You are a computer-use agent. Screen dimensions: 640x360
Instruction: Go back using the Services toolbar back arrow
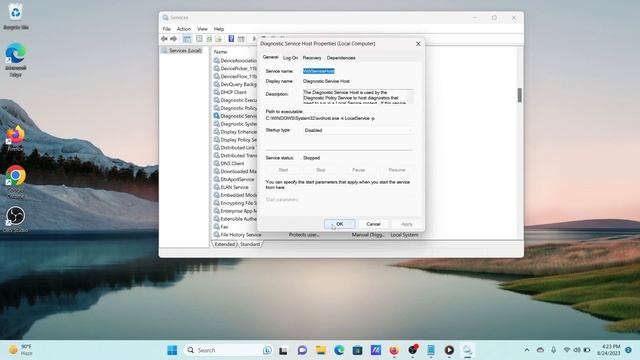tap(164, 39)
